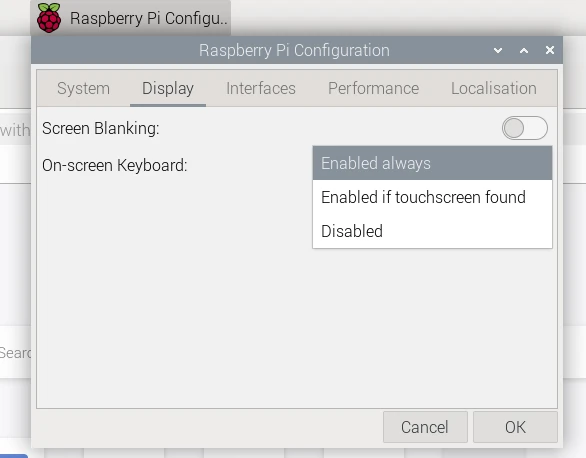This screenshot has width=586, height=458.
Task: Click the Raspberry Pi logo in taskbar
Action: [x=49, y=18]
